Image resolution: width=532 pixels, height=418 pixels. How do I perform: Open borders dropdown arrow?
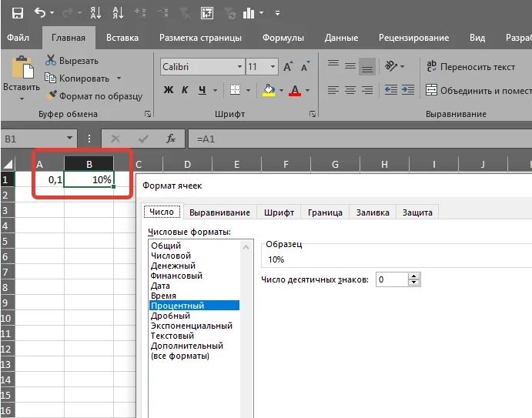point(248,90)
